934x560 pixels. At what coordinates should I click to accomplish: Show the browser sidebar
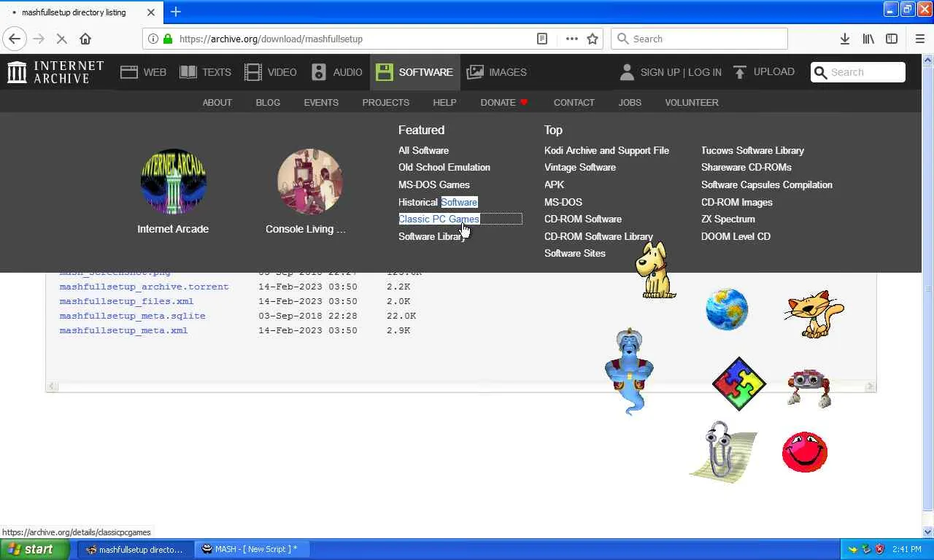coord(892,39)
